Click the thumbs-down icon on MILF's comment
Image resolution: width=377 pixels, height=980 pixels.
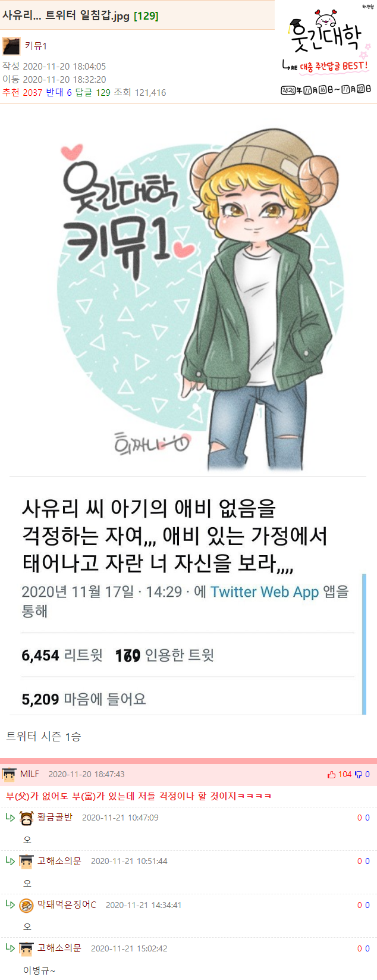point(358,774)
